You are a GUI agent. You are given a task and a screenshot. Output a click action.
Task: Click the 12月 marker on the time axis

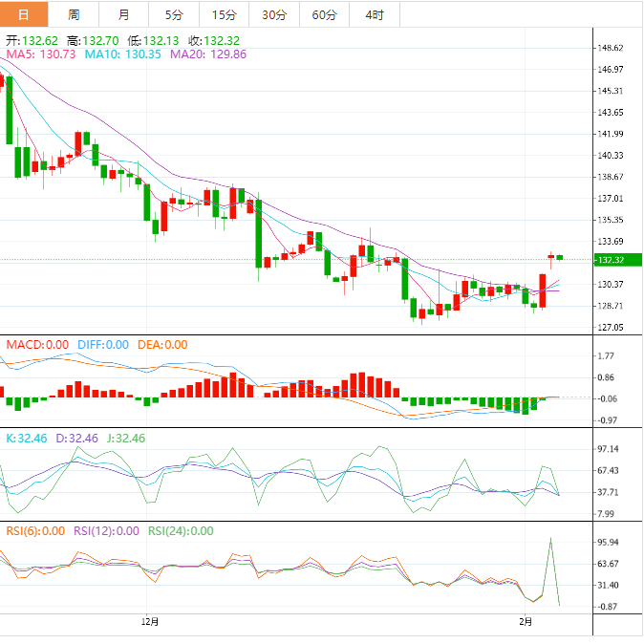(149, 622)
